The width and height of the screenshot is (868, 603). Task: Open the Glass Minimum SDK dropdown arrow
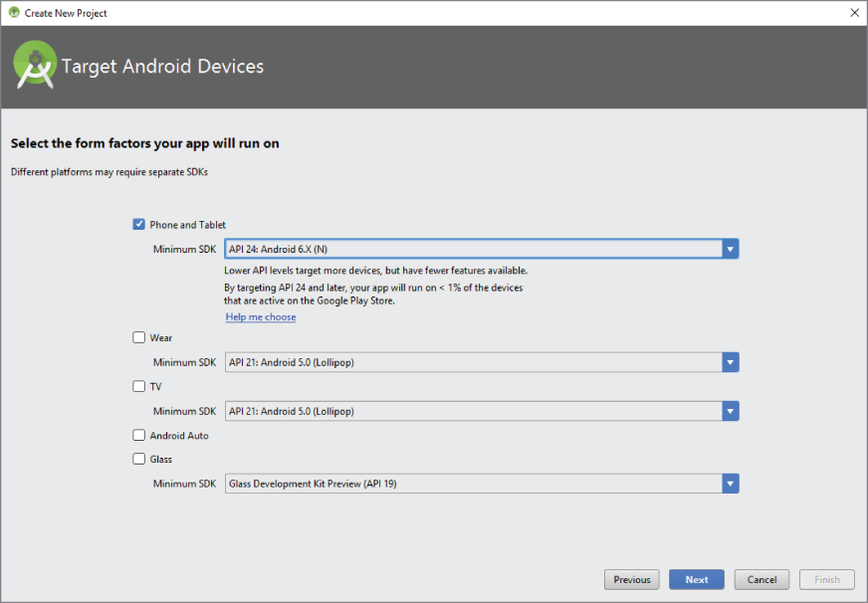[731, 484]
